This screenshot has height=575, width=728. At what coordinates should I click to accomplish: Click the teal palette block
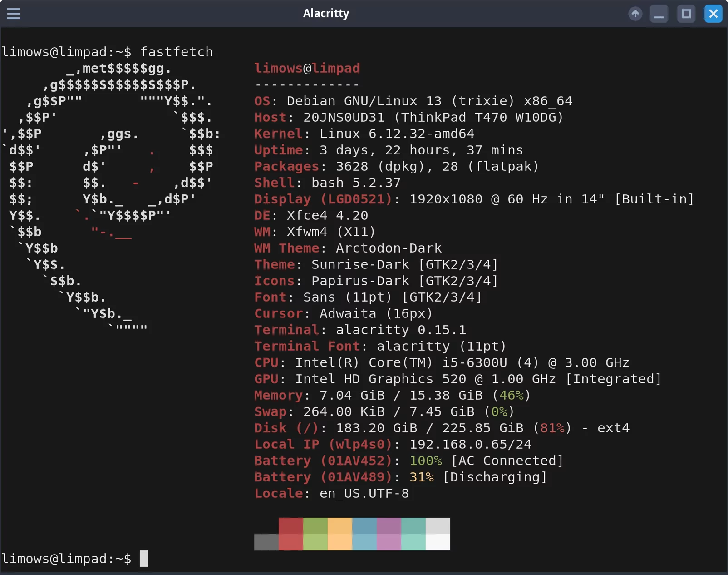[413, 534]
